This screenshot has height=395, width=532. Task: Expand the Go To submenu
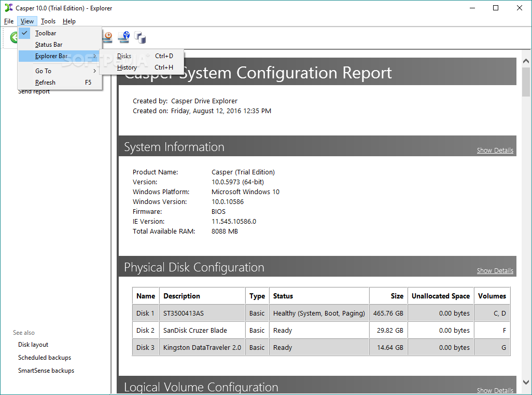point(60,71)
